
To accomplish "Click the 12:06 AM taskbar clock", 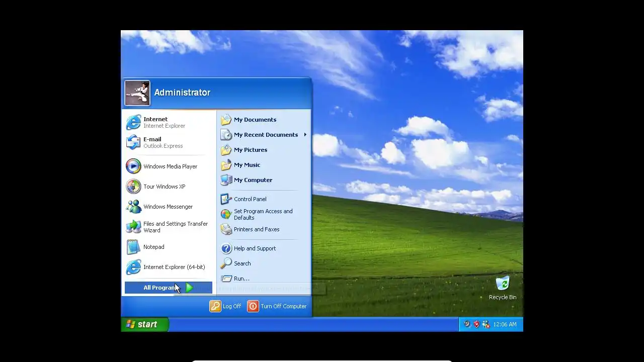I will pos(505,324).
